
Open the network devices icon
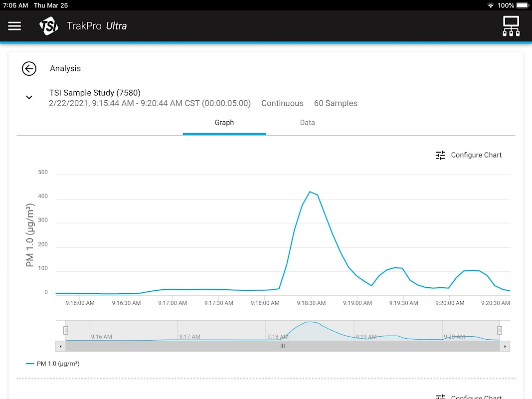511,26
